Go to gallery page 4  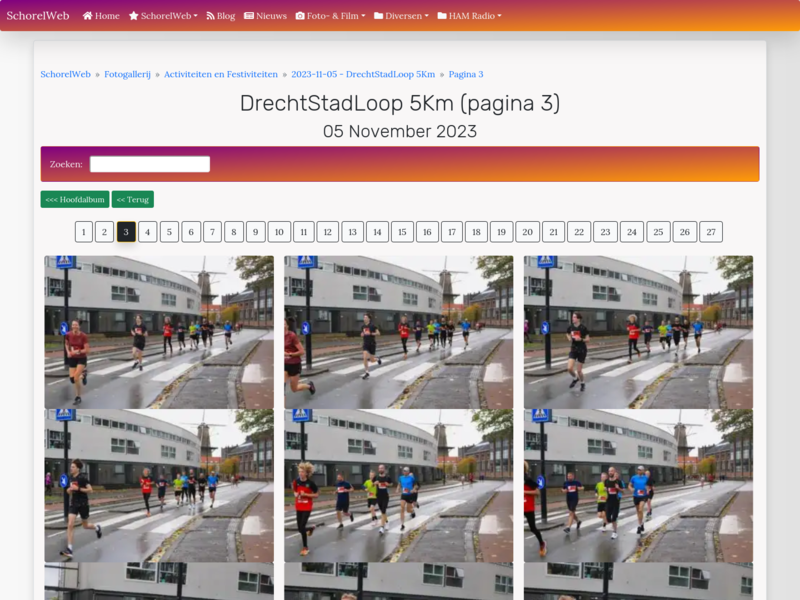point(147,232)
